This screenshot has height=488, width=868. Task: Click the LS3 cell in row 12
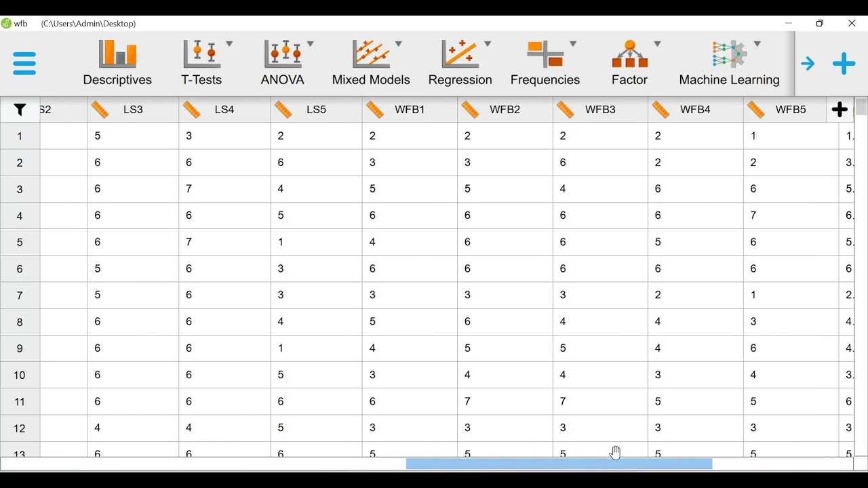(133, 428)
